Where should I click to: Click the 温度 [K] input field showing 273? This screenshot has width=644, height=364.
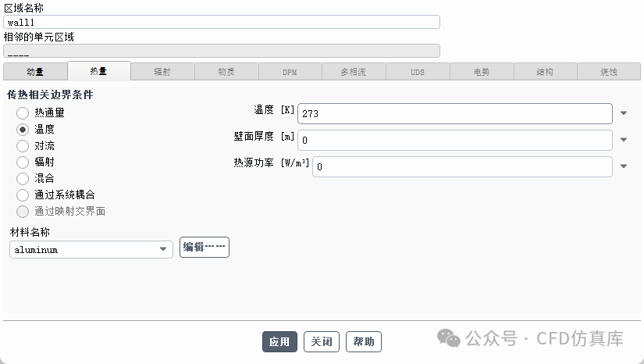(454, 114)
